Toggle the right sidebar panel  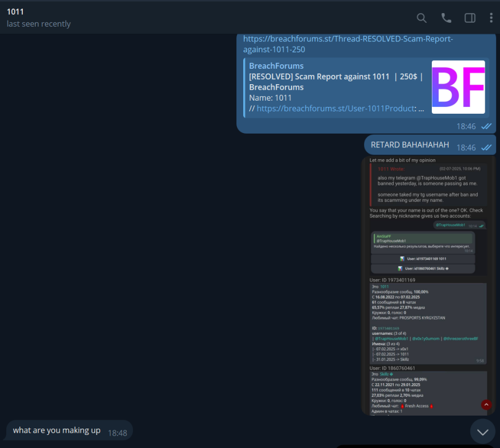coord(470,18)
